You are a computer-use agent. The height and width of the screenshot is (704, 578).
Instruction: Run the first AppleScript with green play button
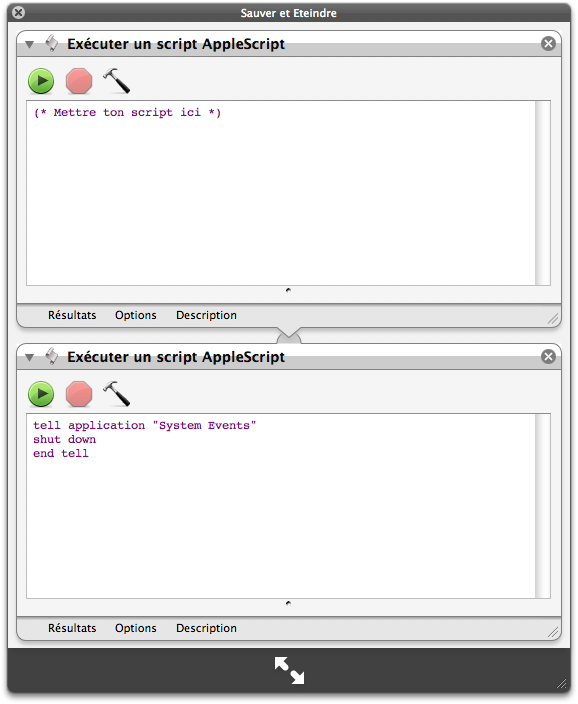41,81
